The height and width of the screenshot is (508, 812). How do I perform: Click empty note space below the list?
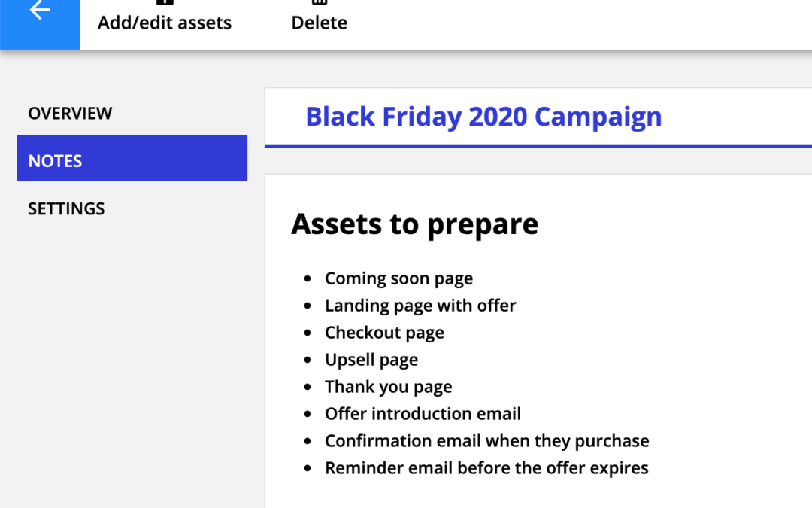point(526,493)
